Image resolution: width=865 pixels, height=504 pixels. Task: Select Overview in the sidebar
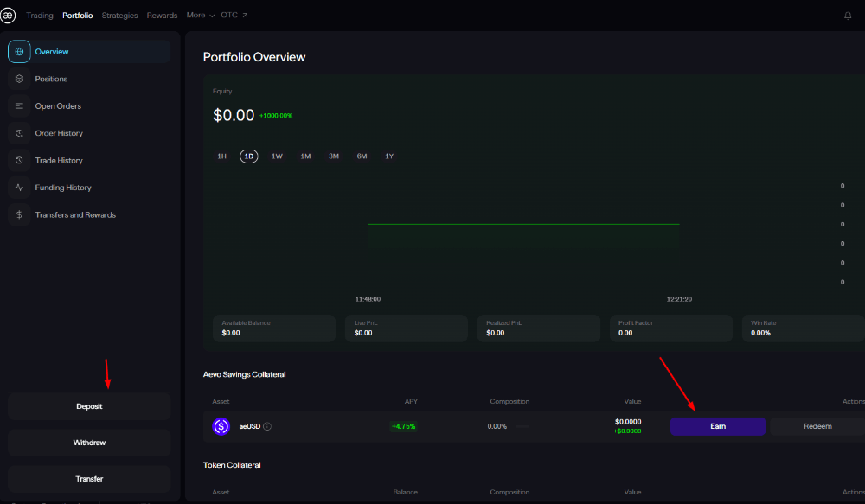pos(89,51)
